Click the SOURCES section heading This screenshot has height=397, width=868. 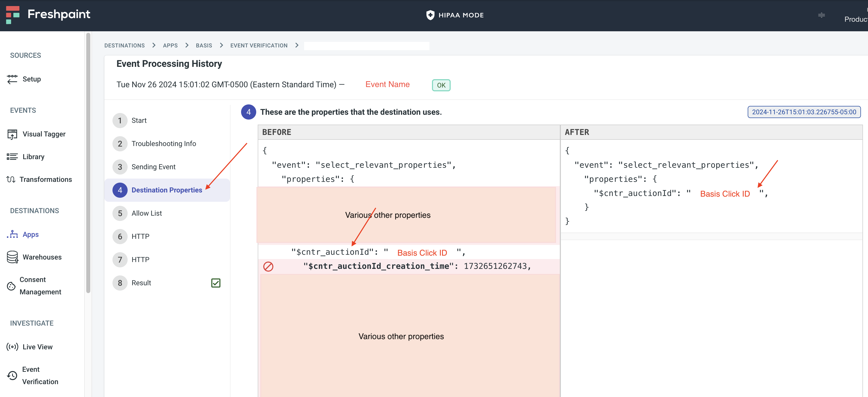click(x=26, y=55)
